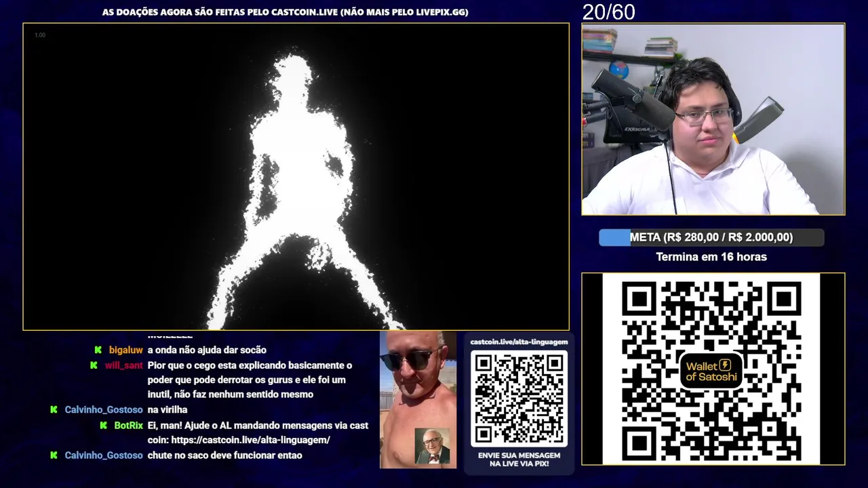Click the 20/60 counter text
The image size is (868, 488).
click(609, 12)
